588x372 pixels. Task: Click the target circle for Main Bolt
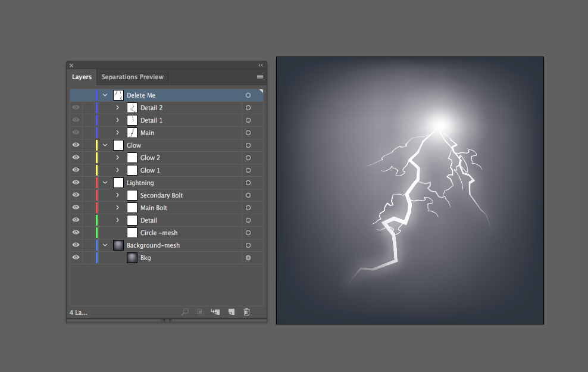[248, 208]
